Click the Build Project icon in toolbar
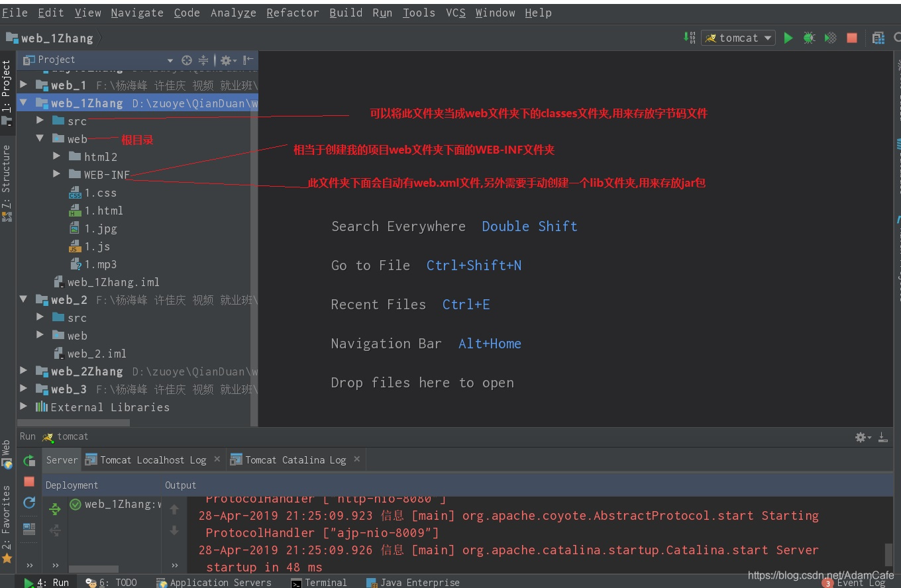The image size is (901, 588). [689, 38]
